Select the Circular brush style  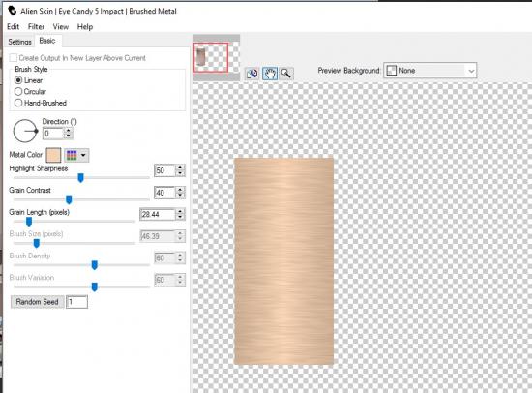pos(18,92)
